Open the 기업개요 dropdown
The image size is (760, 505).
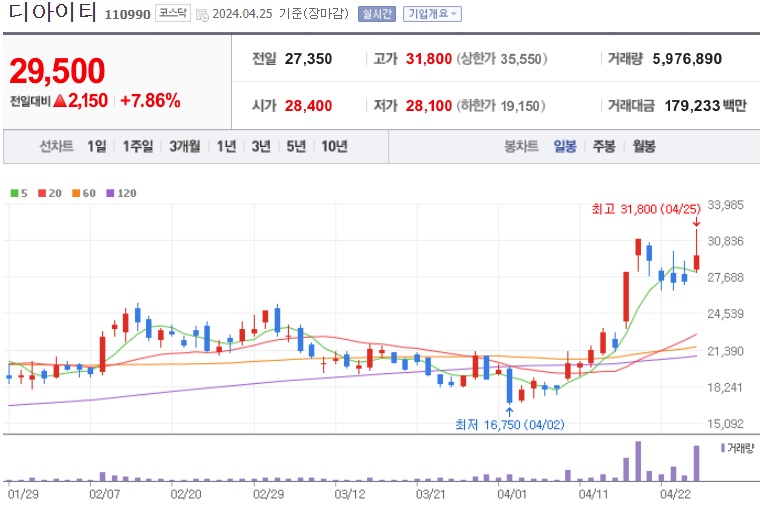432,14
